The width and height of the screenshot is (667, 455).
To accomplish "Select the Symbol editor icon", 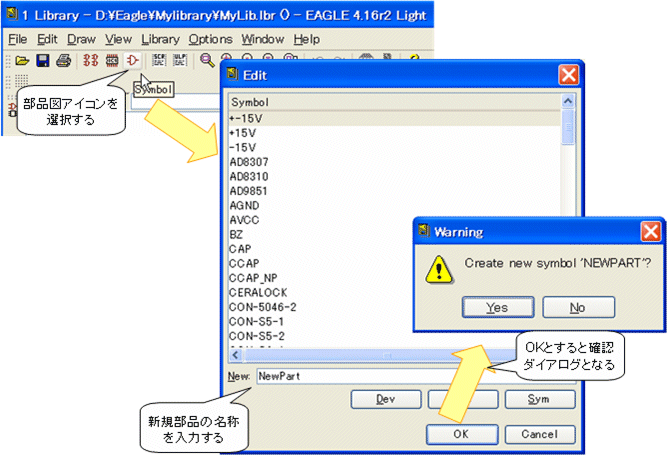I will point(132,61).
